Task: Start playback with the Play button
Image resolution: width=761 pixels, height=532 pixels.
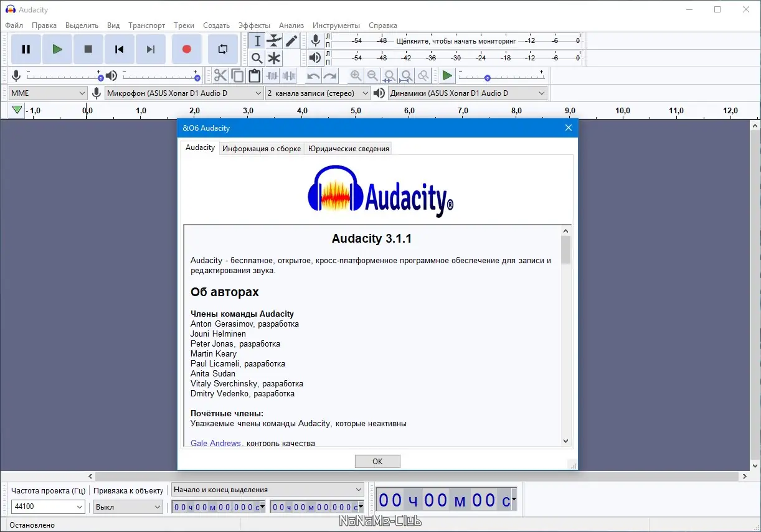Action: click(x=57, y=49)
